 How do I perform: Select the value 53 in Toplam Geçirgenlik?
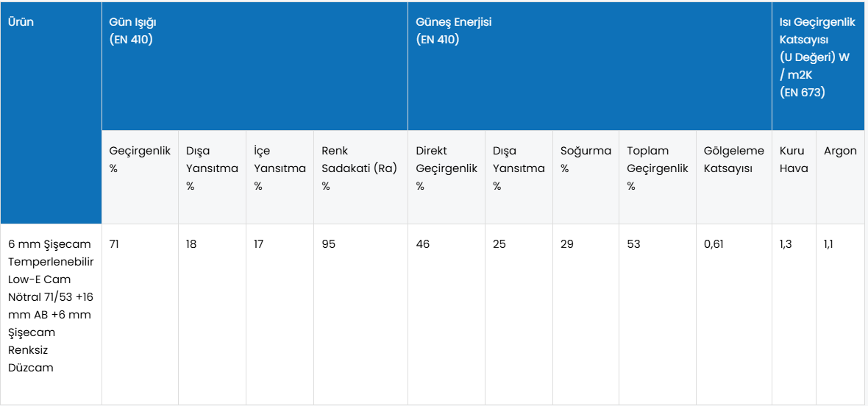pos(633,244)
